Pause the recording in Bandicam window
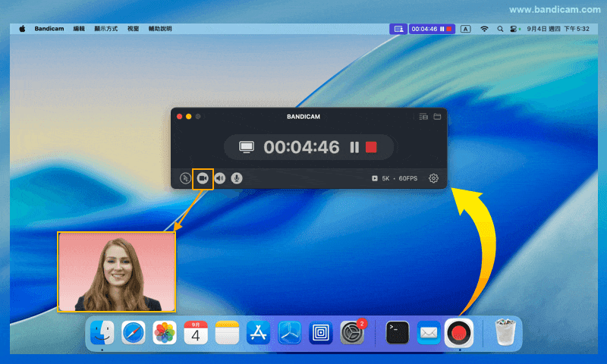 (354, 147)
